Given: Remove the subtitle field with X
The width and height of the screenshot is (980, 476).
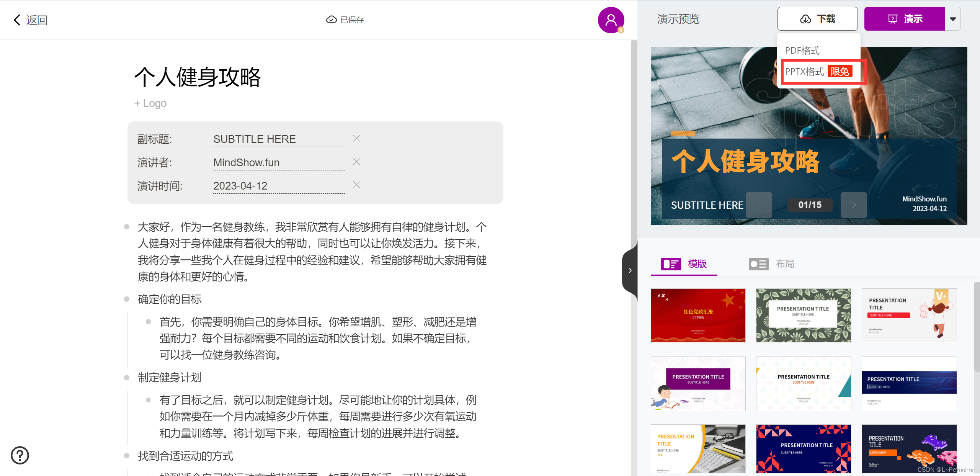Looking at the screenshot, I should coord(356,139).
